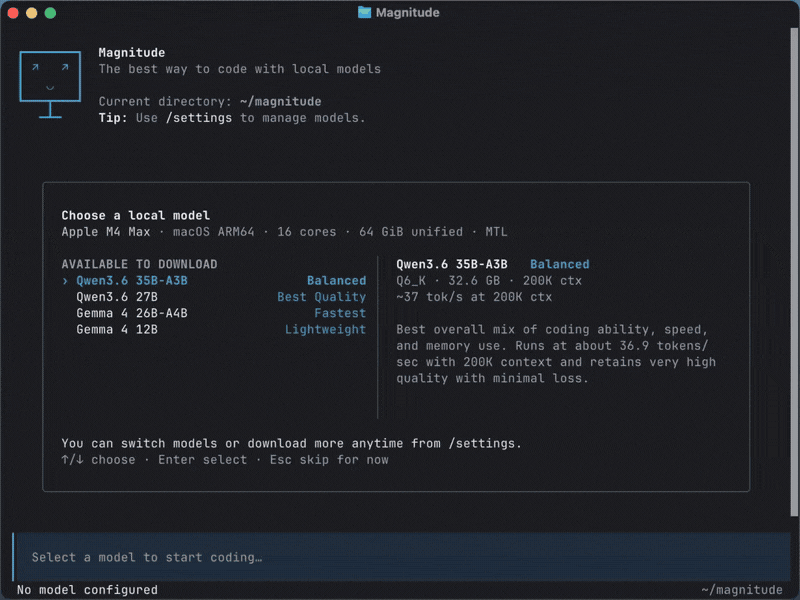Screen dimensions: 800x600
Task: Click the Magnitude monitor face logo
Action: [x=50, y=84]
